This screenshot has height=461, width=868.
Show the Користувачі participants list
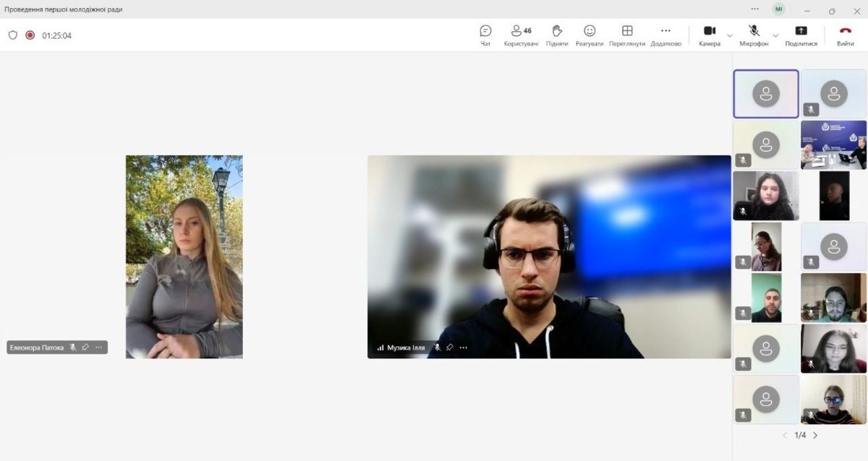point(521,35)
